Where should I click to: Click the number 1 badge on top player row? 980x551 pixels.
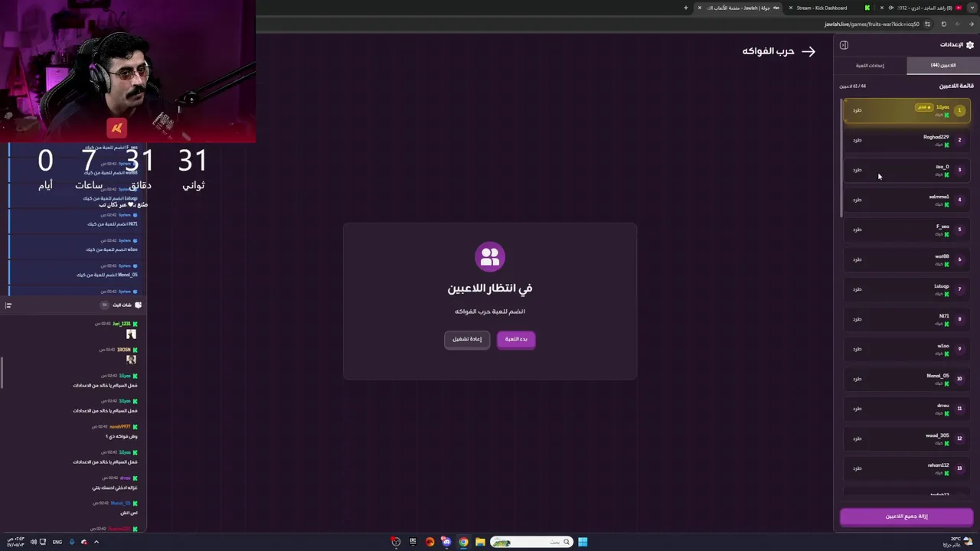pos(959,110)
